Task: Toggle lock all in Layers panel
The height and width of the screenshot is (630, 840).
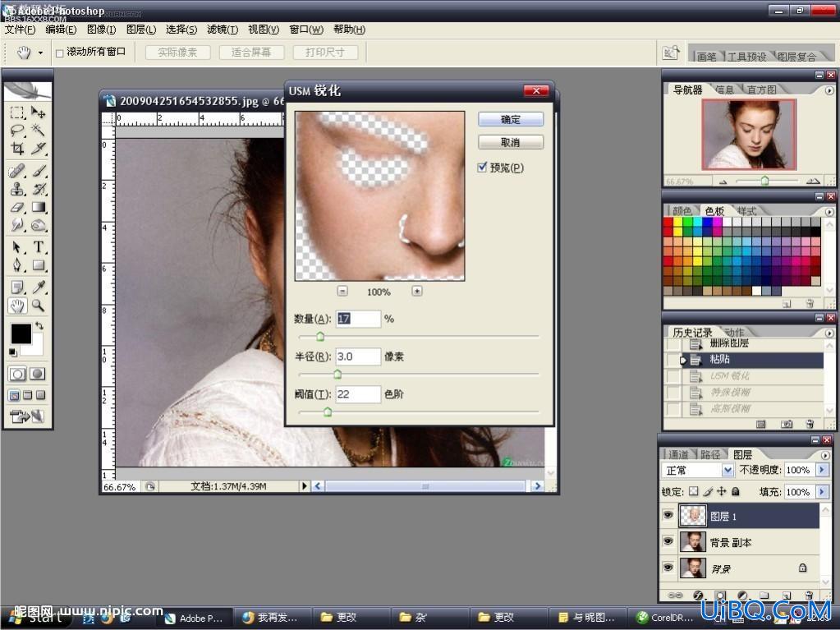Action: tap(736, 491)
